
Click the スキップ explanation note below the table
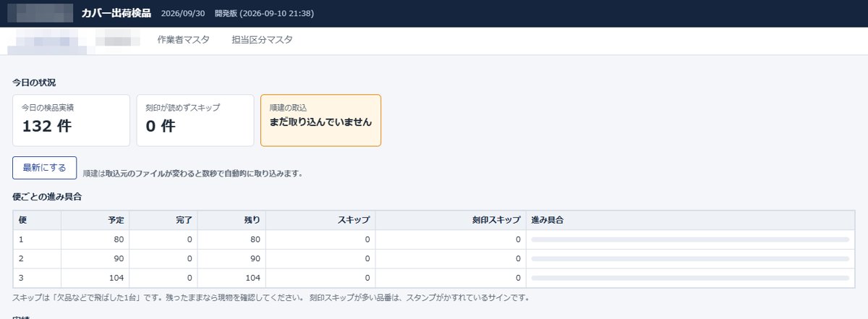pyautogui.click(x=271, y=297)
